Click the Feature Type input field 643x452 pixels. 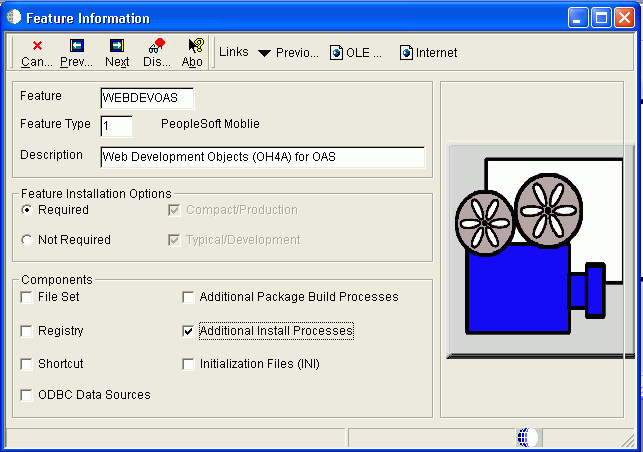(x=117, y=126)
